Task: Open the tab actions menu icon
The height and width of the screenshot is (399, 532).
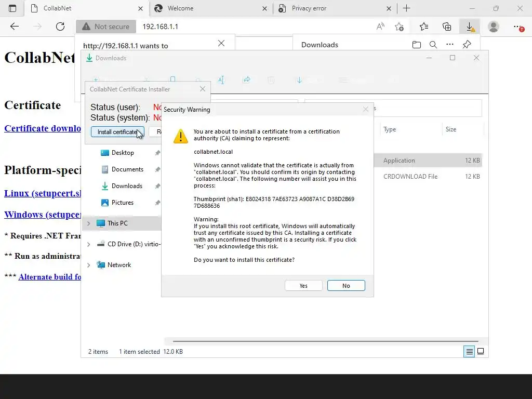Action: click(x=12, y=8)
